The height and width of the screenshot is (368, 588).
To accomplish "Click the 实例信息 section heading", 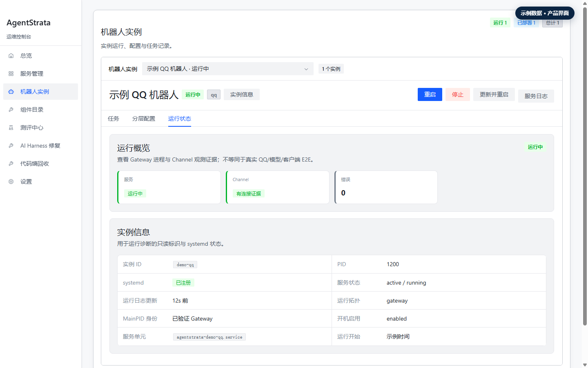I will [x=134, y=232].
